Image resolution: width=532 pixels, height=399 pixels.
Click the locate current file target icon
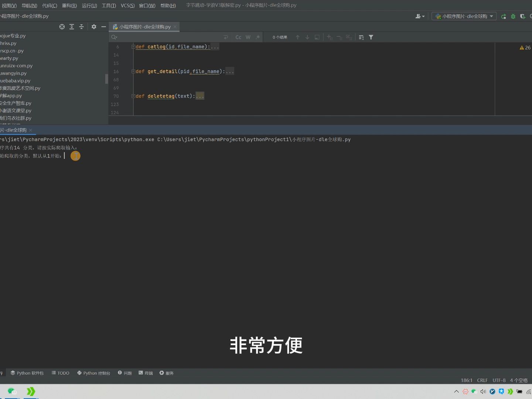[x=62, y=27]
